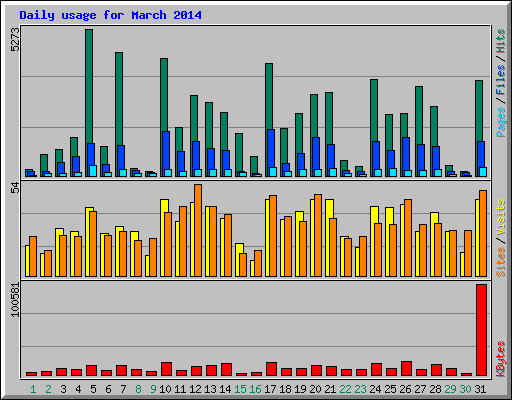Screen dimensions: 512x400
Task: Click the 'Pages' legend label
Action: click(500, 122)
